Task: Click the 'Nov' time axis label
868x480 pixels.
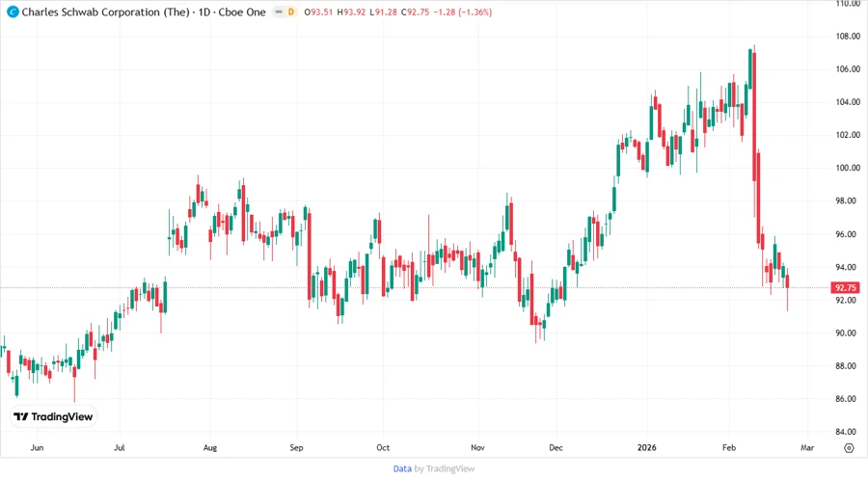Action: [477, 447]
